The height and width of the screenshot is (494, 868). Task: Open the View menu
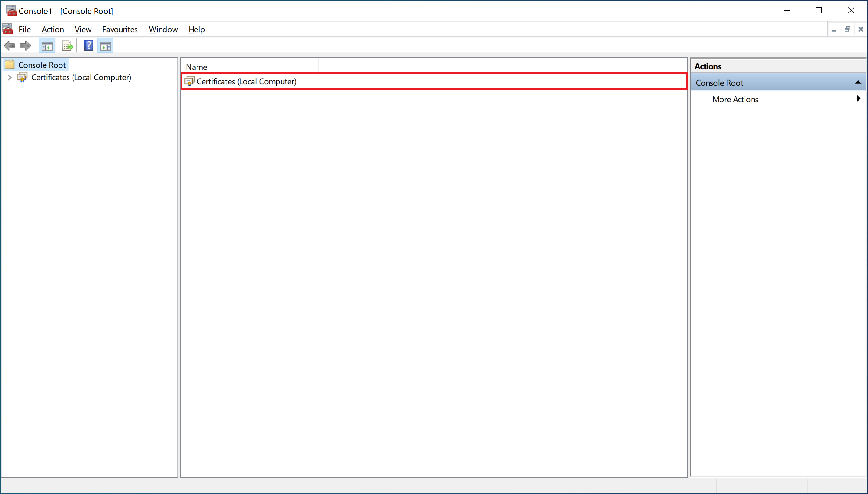83,30
